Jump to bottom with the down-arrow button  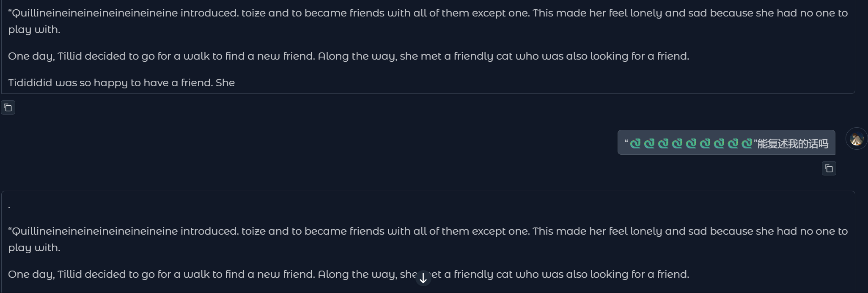click(423, 278)
